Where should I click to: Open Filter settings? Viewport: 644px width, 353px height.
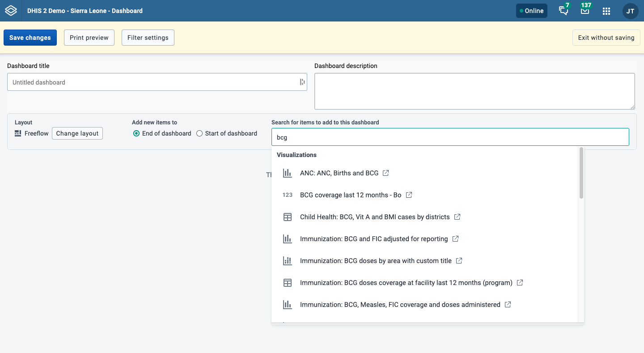click(x=148, y=38)
